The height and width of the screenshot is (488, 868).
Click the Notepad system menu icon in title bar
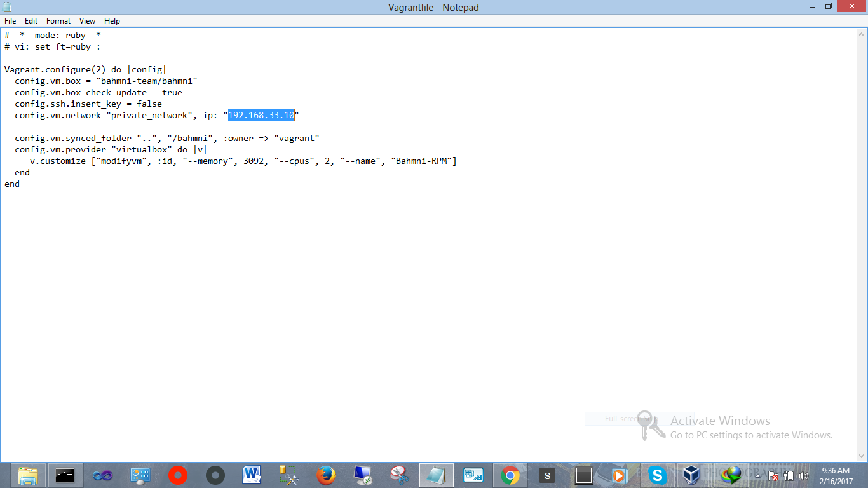pyautogui.click(x=8, y=7)
